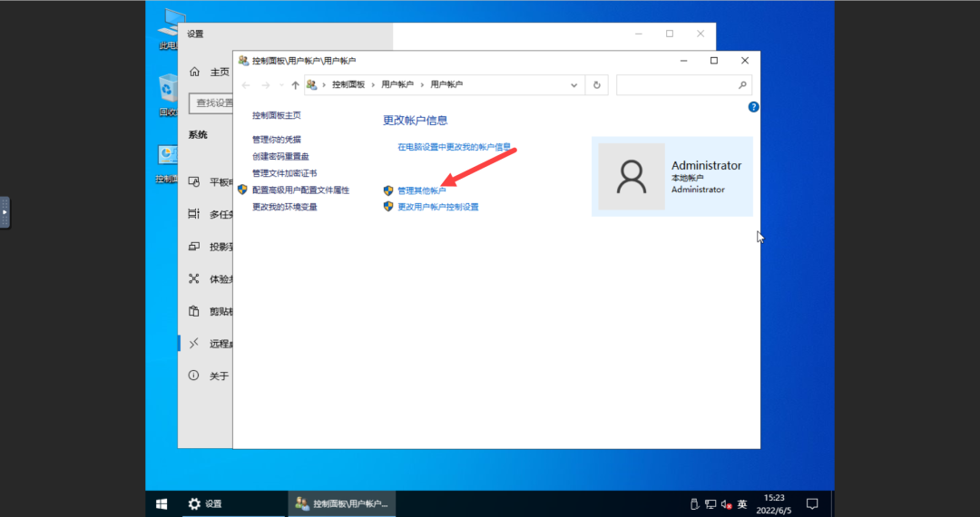Open 管理其他帐户 link
This screenshot has width=980, height=517.
click(x=422, y=190)
